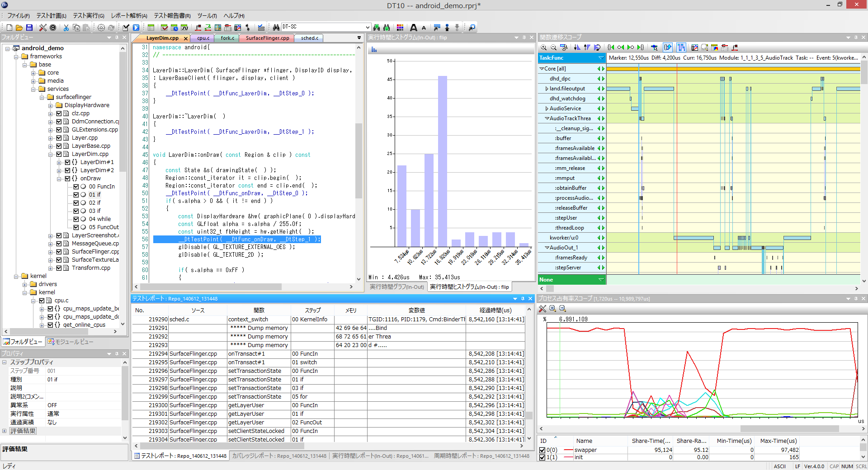This screenshot has height=470, width=868.
Task: Click the histogram bar chart icon
Action: coord(374,50)
